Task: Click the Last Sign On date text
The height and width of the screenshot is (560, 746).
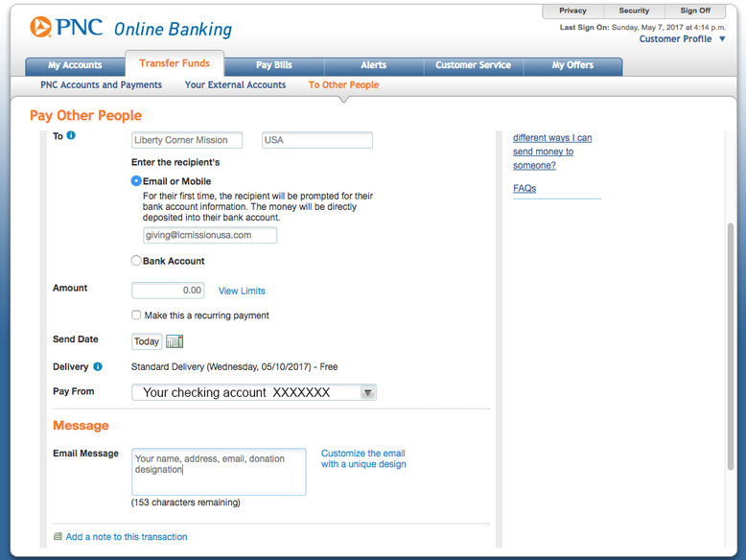Action: tap(642, 28)
